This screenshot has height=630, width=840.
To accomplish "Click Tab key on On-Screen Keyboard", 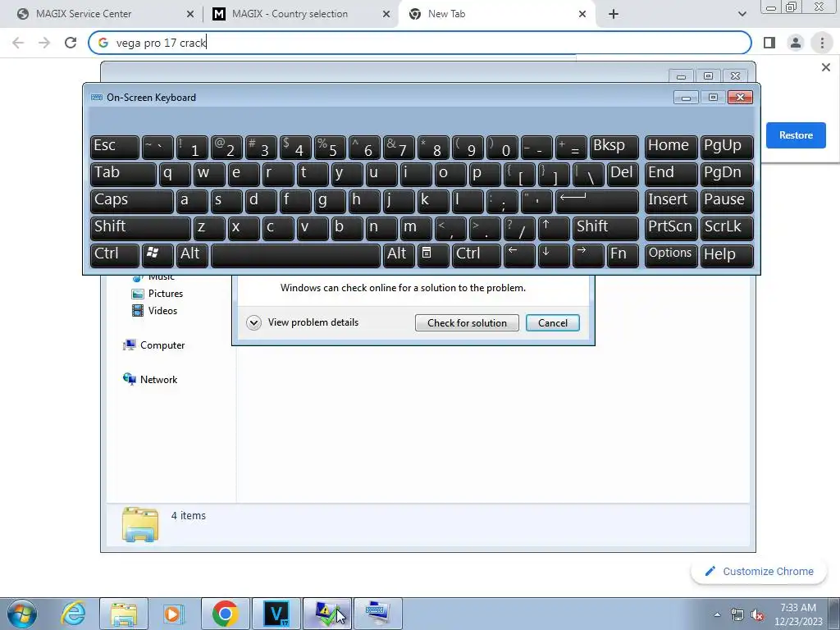I will click(123, 174).
